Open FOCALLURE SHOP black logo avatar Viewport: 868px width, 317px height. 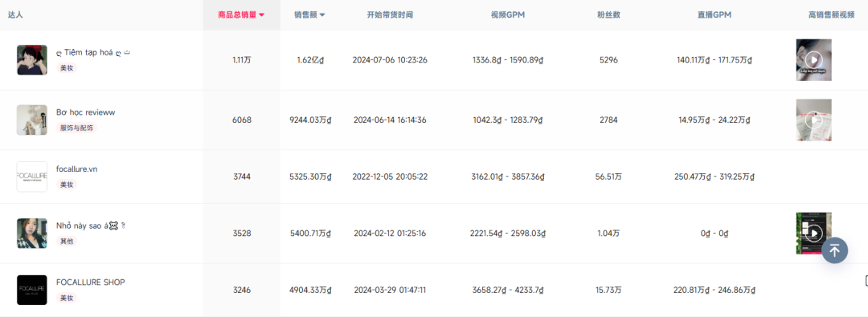(x=32, y=290)
